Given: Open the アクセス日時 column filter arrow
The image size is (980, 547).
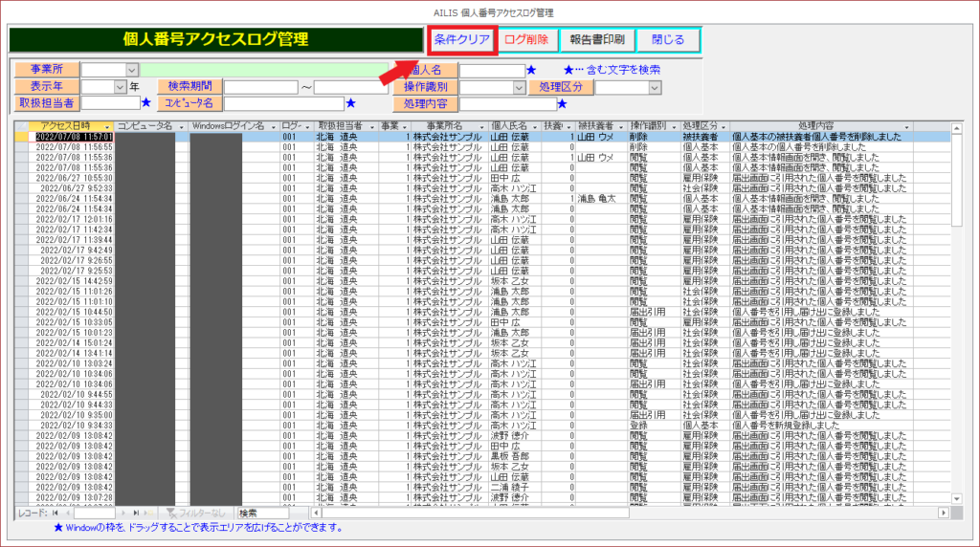Looking at the screenshot, I should (108, 126).
